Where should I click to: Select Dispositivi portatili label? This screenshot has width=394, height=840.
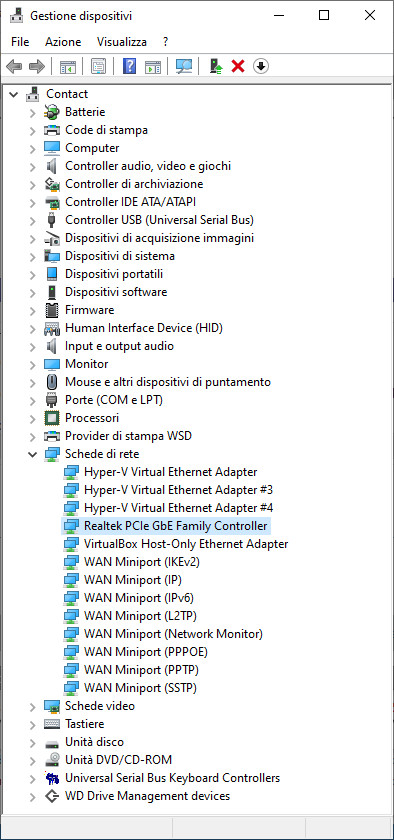pyautogui.click(x=114, y=274)
